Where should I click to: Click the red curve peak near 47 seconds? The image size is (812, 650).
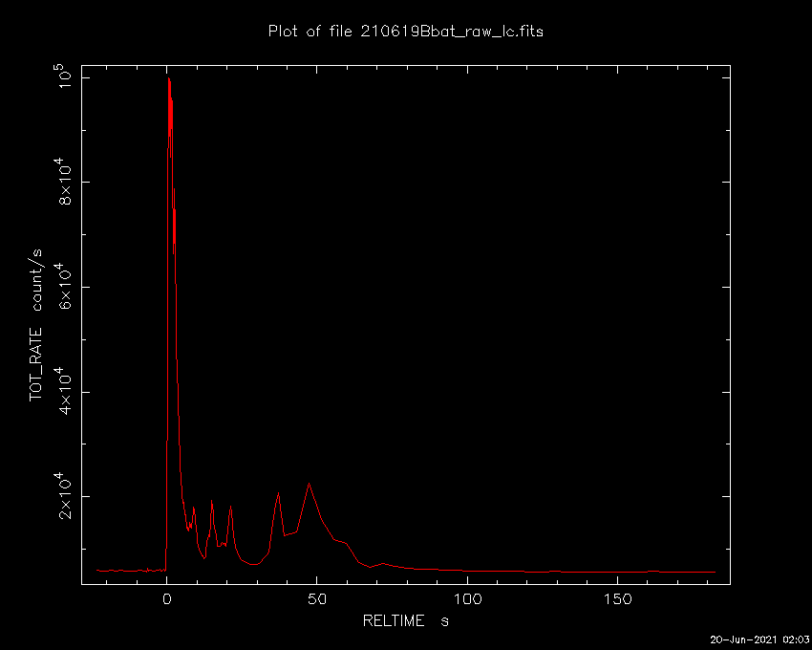310,484
